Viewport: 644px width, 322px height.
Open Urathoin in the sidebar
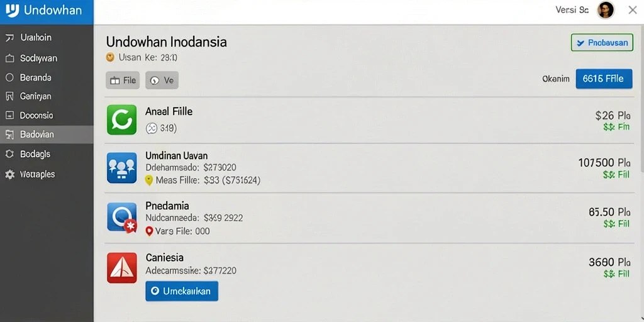pos(47,38)
